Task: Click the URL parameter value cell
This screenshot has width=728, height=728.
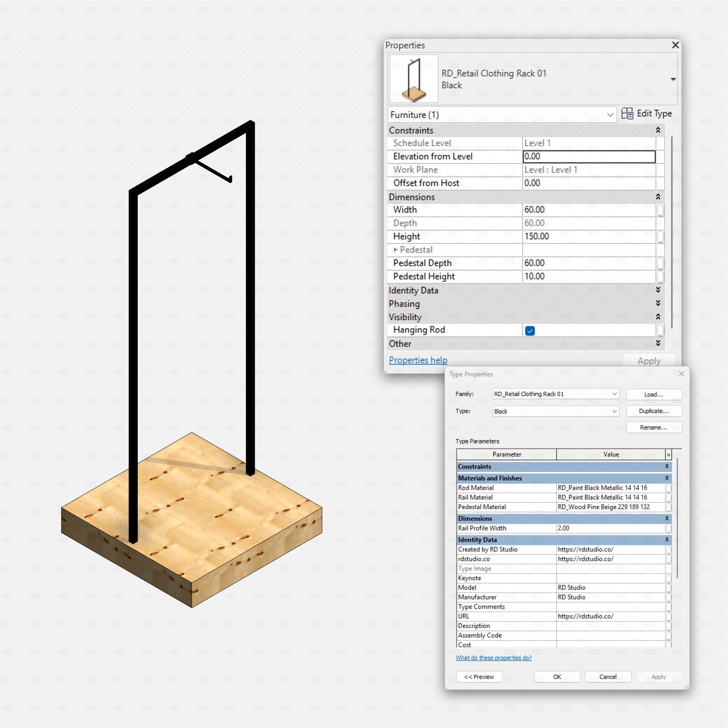Action: tap(611, 616)
